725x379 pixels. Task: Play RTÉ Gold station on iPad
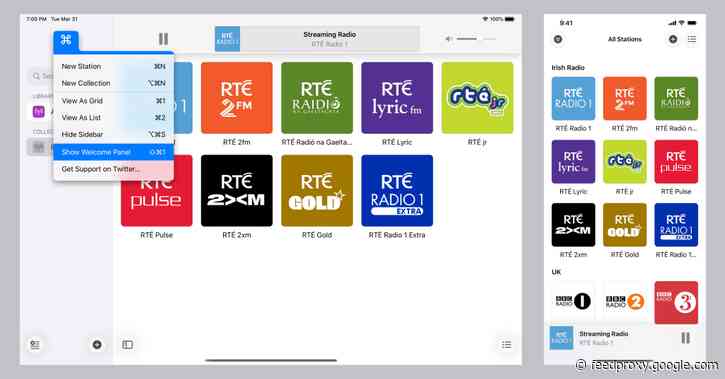click(x=317, y=190)
